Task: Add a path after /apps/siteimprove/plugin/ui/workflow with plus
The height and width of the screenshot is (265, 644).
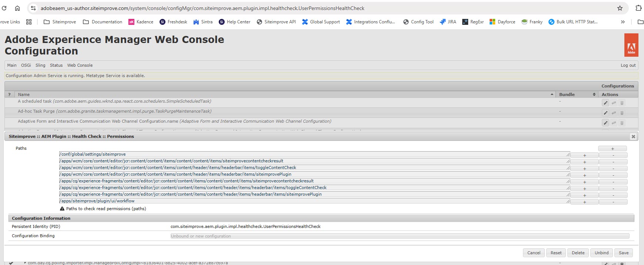Action: click(x=585, y=202)
